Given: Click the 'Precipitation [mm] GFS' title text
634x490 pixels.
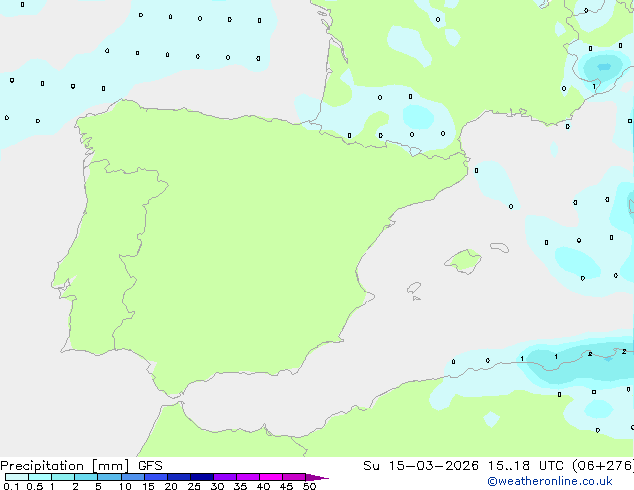Looking at the screenshot, I should point(81,466).
